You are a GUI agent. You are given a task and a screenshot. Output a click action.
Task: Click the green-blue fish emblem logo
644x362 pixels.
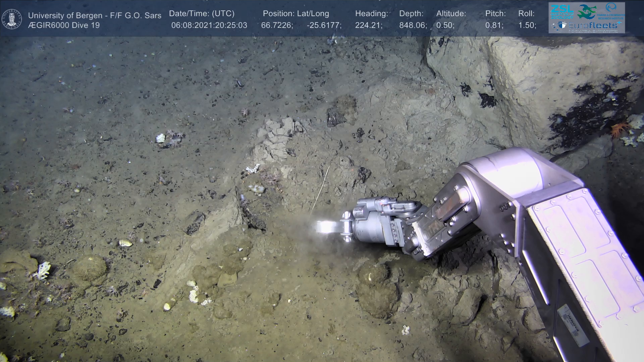tap(587, 11)
